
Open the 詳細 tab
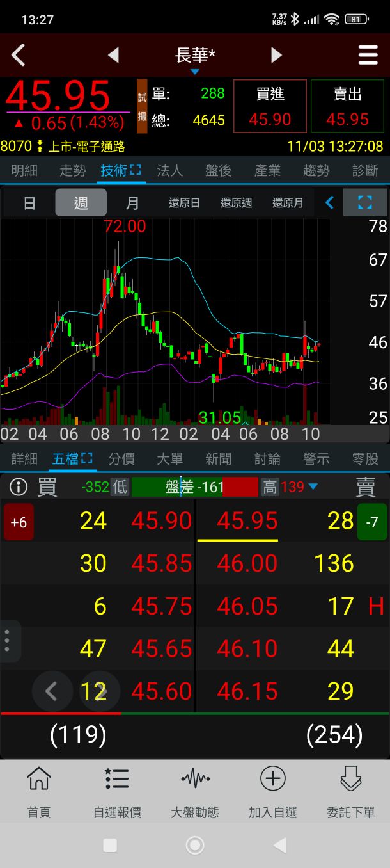point(24,459)
